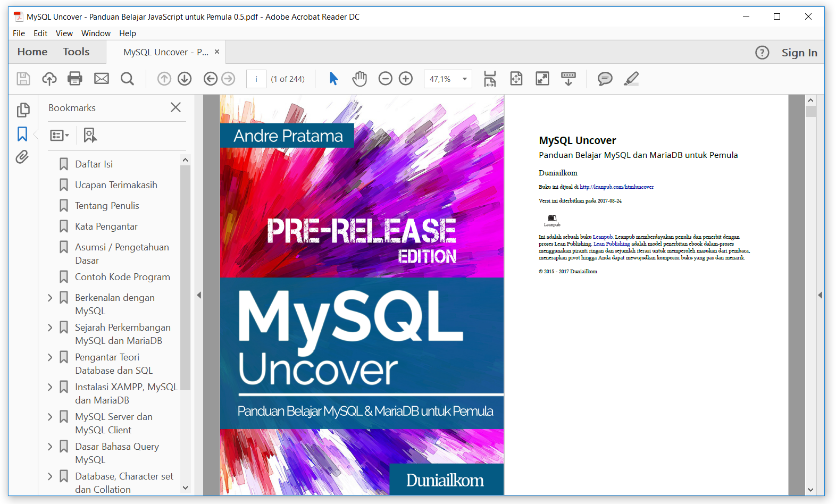Follow the Lean Publishing link
Screen dimensions: 836x504
pyautogui.click(x=612, y=244)
